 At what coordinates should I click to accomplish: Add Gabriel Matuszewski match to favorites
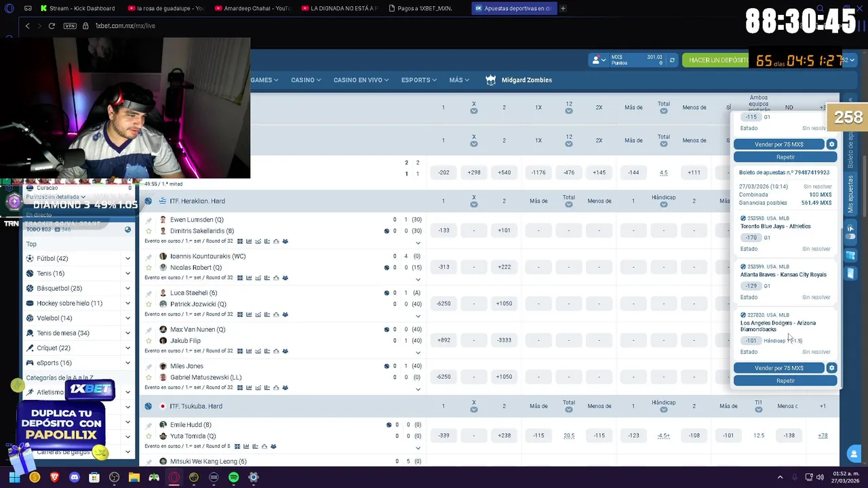(149, 378)
